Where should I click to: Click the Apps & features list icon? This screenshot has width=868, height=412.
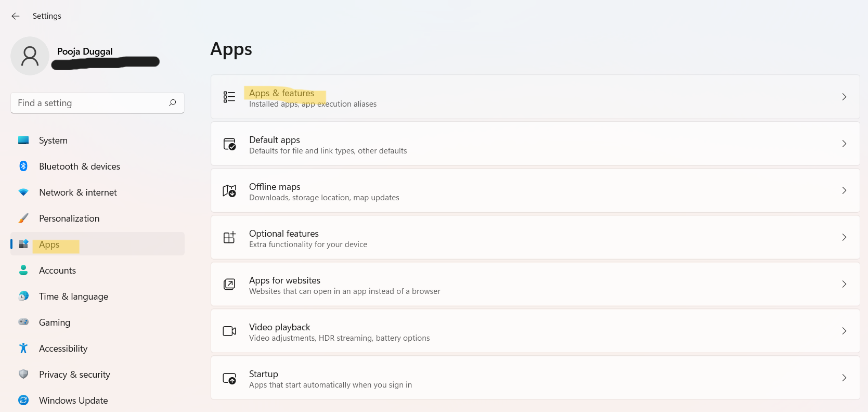229,97
